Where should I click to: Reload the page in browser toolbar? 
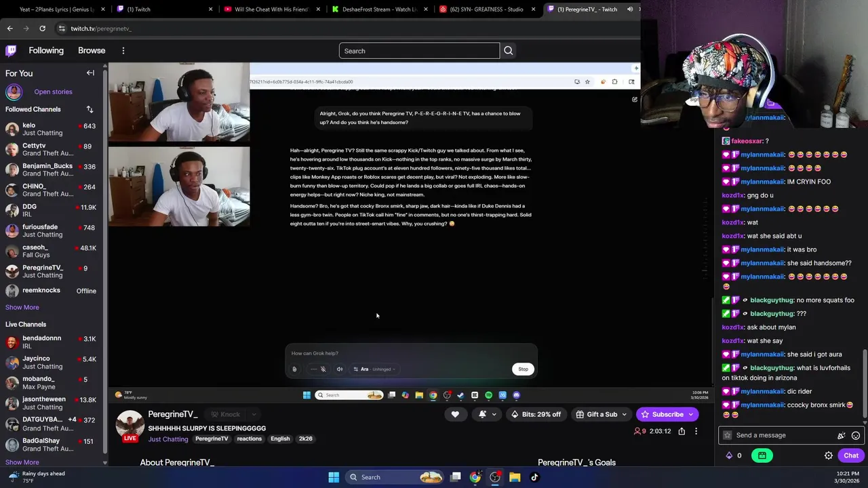pos(42,28)
